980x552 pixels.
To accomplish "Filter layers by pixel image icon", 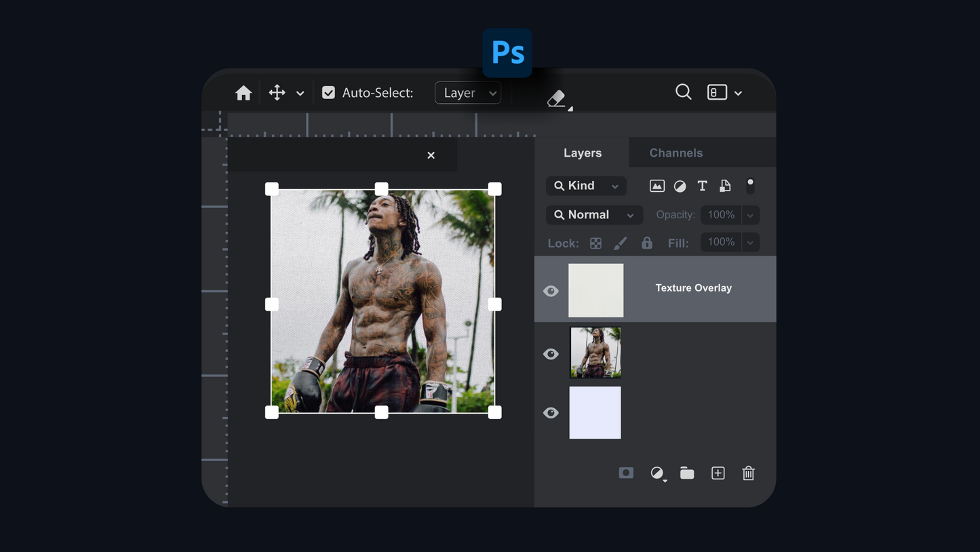I will coord(656,186).
